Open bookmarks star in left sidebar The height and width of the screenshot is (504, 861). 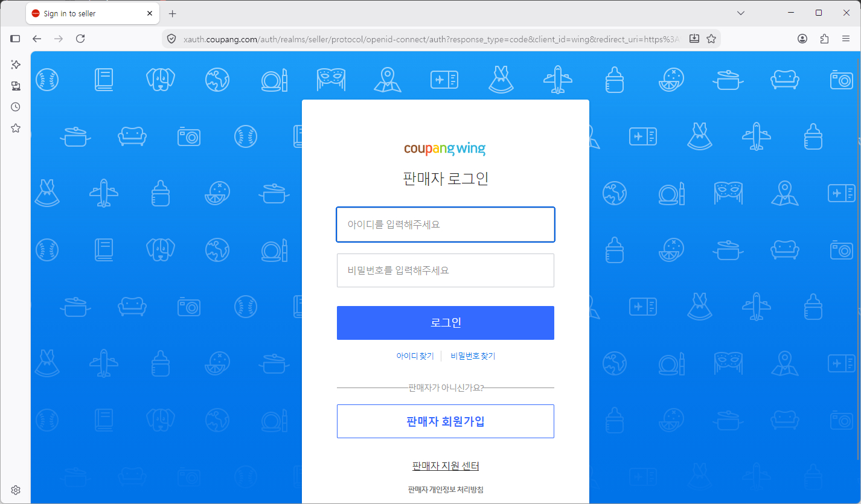tap(16, 128)
